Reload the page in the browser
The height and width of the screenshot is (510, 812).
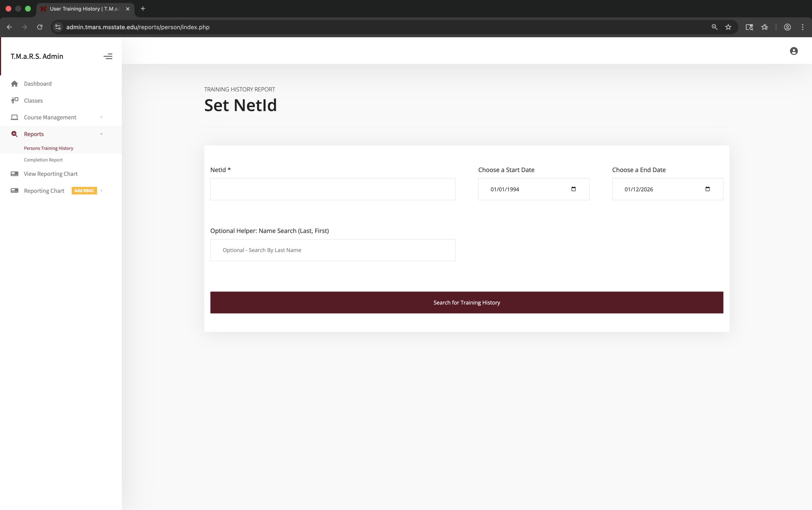point(40,27)
